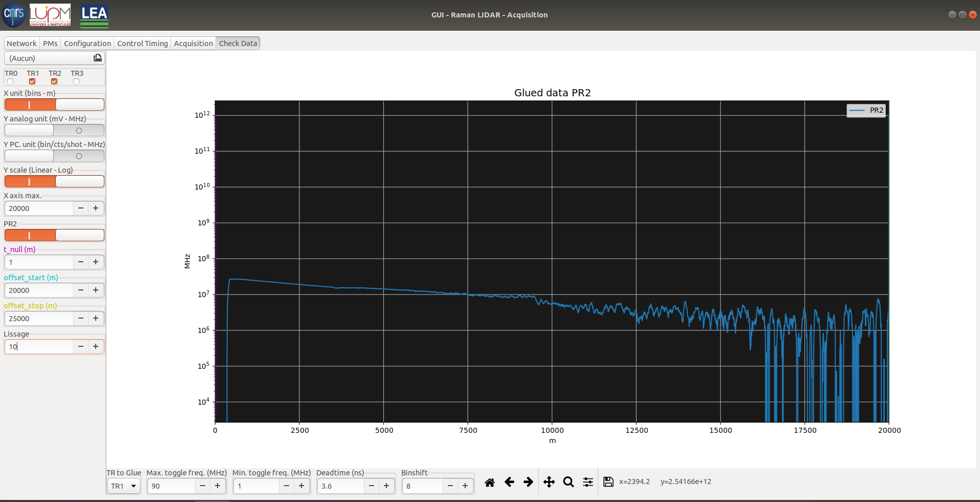Open the (Aucun) file chooser combo

pos(49,58)
